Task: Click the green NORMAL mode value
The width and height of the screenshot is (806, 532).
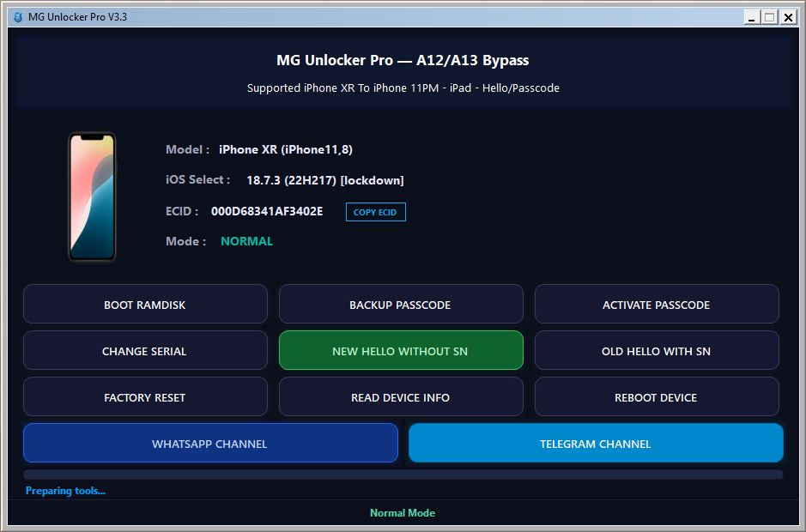Action: click(246, 241)
